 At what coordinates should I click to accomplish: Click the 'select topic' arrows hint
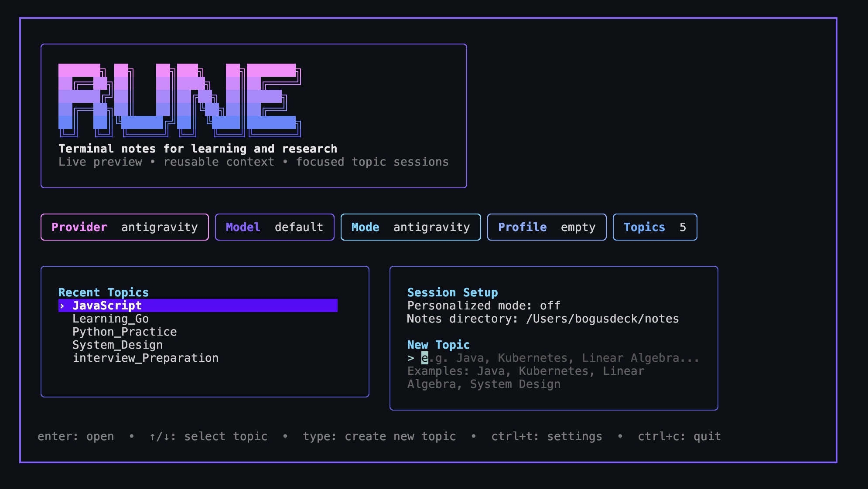click(208, 436)
